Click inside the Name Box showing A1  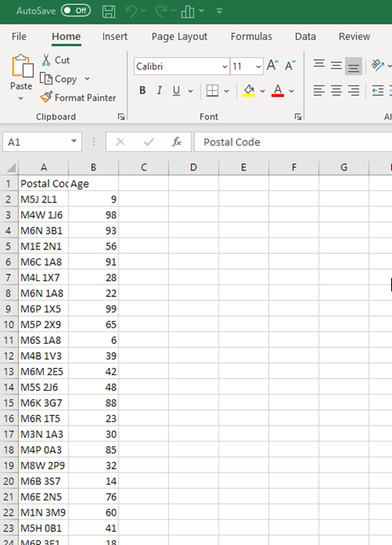[36, 142]
